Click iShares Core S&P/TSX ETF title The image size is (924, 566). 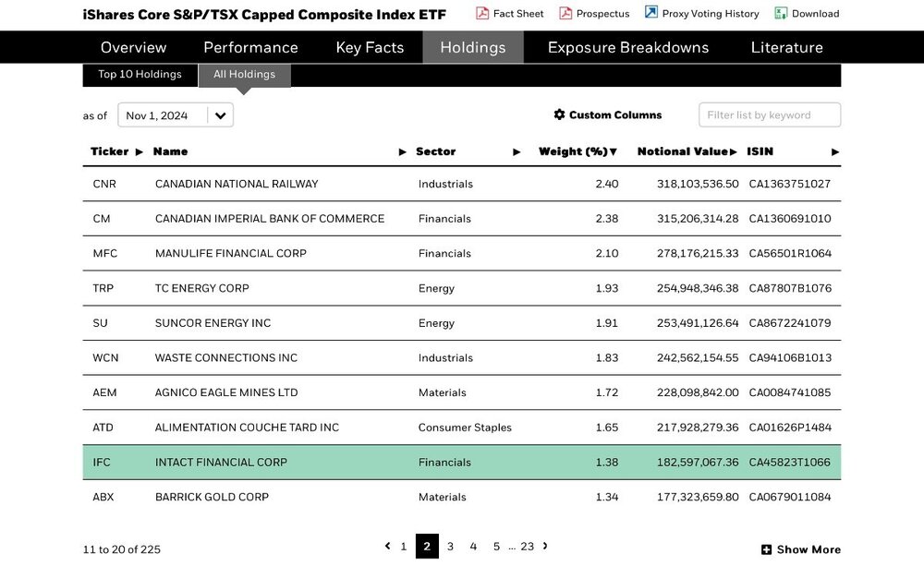264,15
